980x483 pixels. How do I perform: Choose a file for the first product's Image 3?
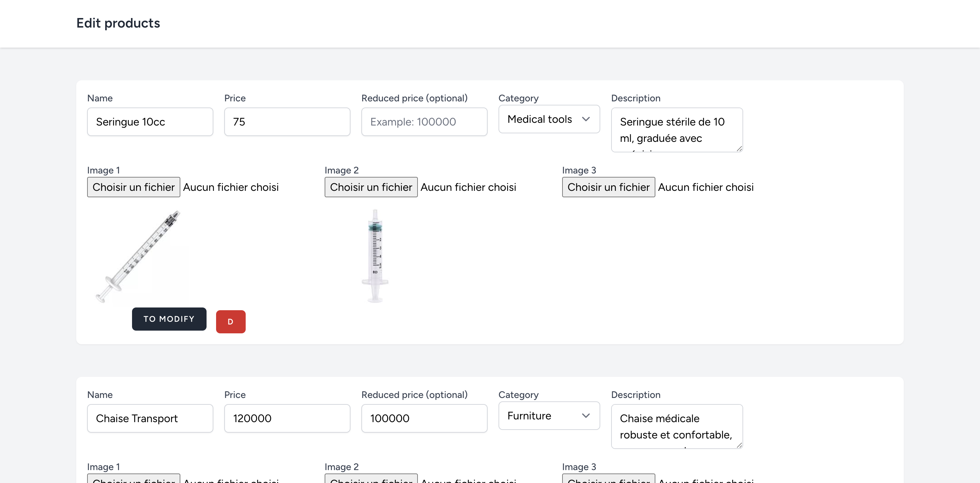[608, 187]
